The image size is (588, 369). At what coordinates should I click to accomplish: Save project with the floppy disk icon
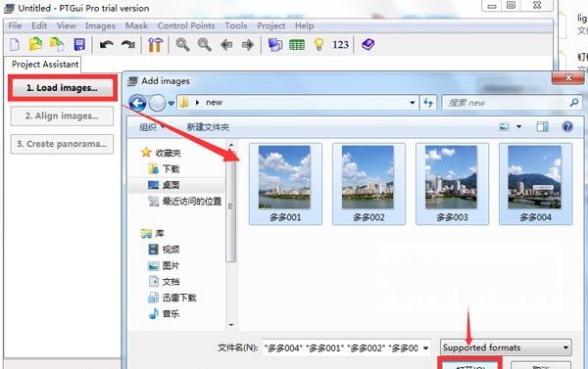(x=79, y=45)
